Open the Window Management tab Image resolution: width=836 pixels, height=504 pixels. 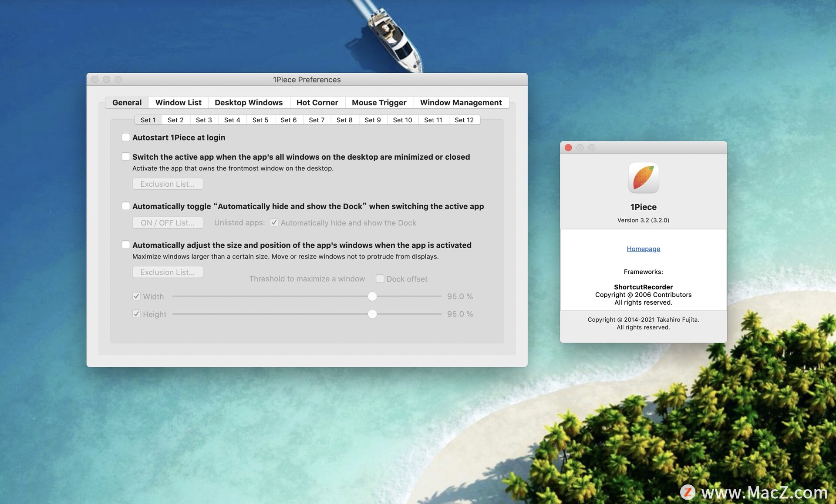(461, 102)
